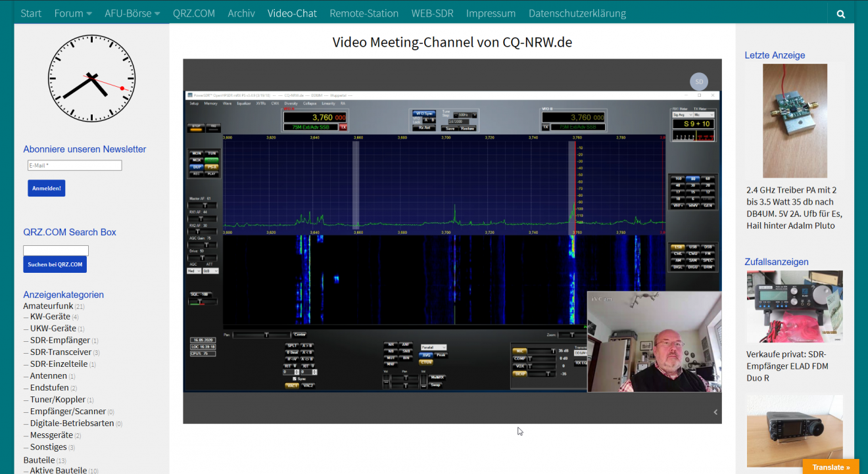
Task: Click the VFO A frequency display 3,760
Action: 315,117
